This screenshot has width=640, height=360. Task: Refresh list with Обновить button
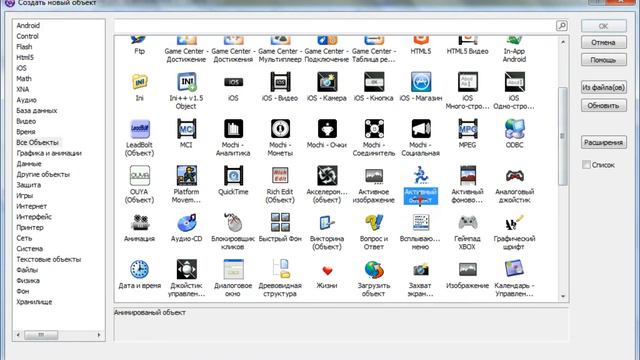point(604,105)
